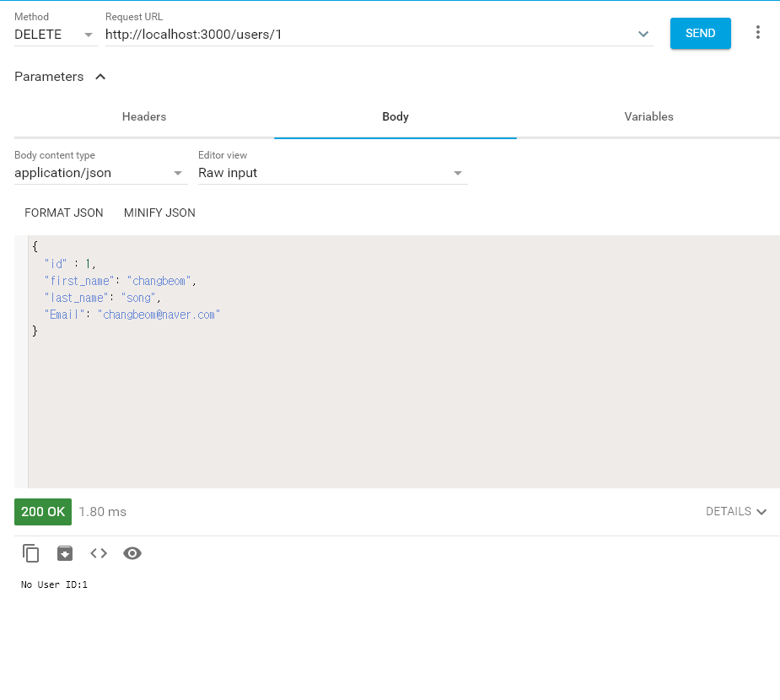
Task: Switch to the Headers tab
Action: [x=144, y=116]
